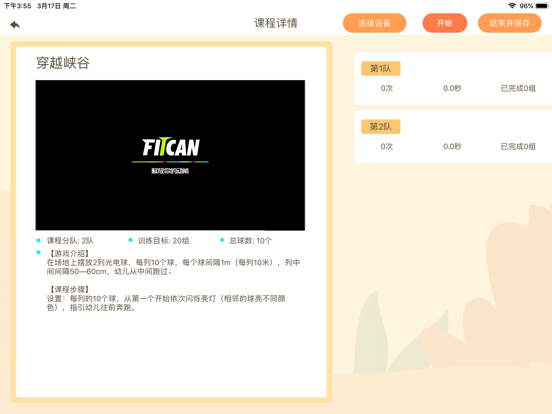Click 课程分队: 2队 text

[70, 241]
